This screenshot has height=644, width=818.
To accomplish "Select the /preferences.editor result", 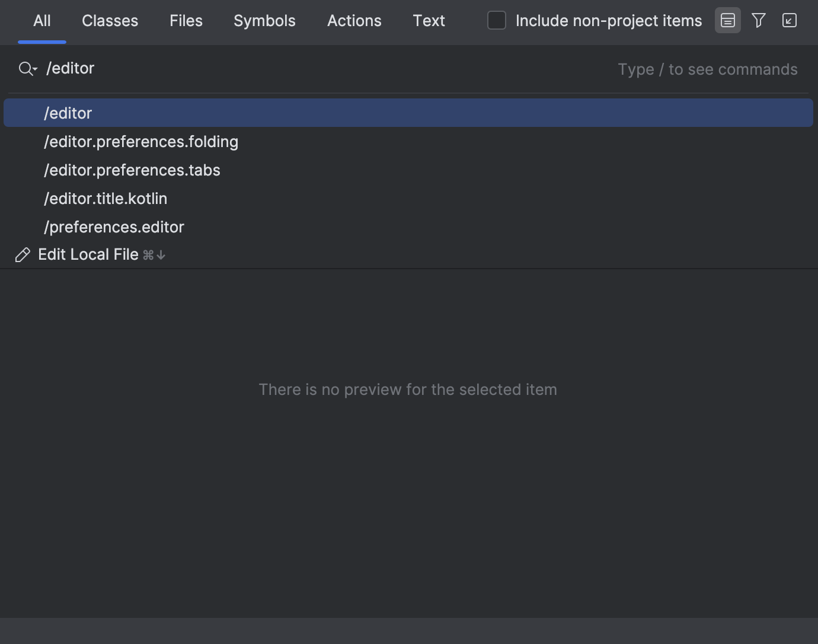I will (x=114, y=227).
